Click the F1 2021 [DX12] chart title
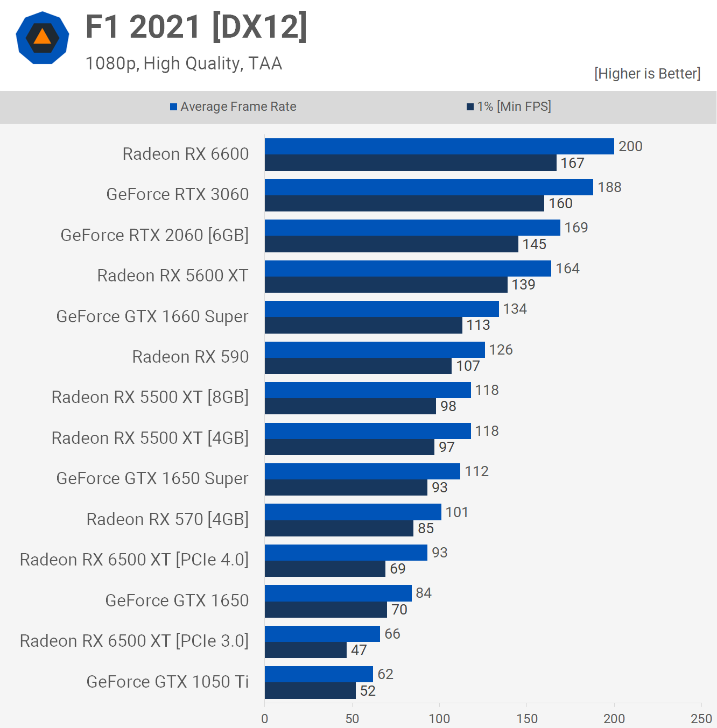717x728 pixels. click(x=196, y=27)
